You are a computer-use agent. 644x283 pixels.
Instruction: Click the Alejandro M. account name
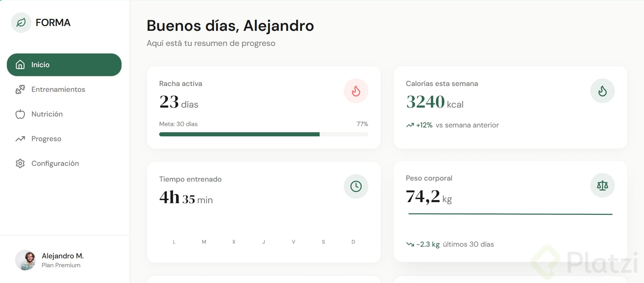pyautogui.click(x=63, y=256)
